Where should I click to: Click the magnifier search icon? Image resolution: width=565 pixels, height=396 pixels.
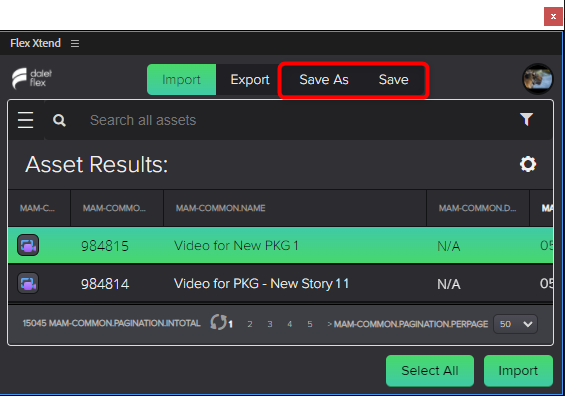coord(59,120)
